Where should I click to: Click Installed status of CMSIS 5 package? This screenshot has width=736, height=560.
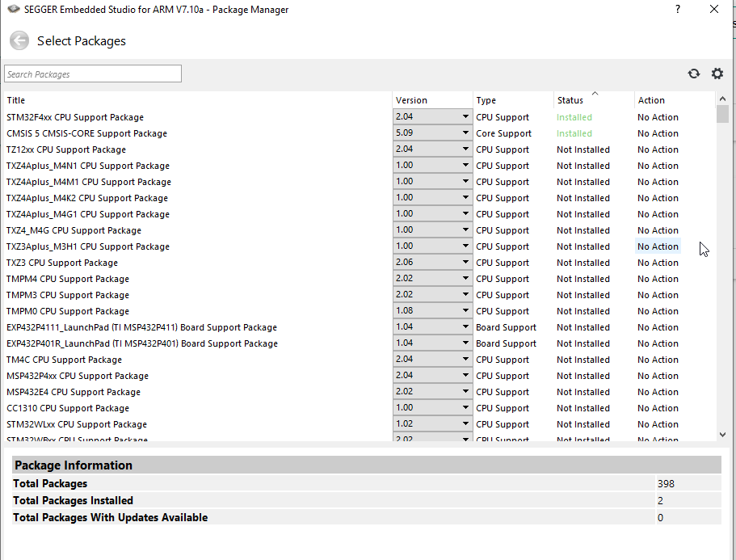(x=574, y=133)
